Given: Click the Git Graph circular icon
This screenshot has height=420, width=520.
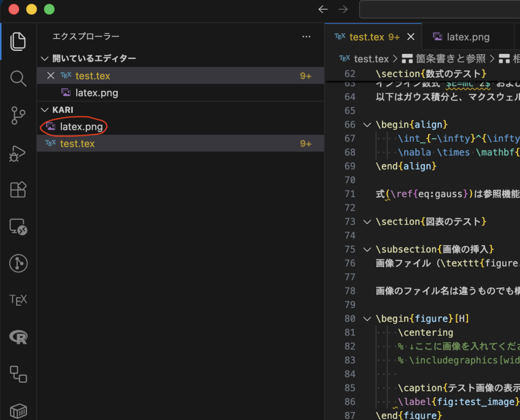Looking at the screenshot, I should [x=18, y=263].
